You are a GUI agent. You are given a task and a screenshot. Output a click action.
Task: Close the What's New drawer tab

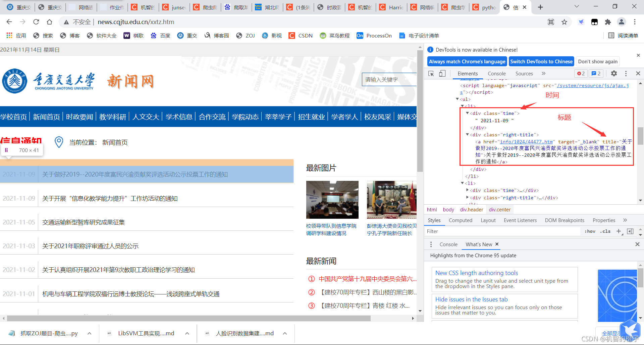click(497, 244)
